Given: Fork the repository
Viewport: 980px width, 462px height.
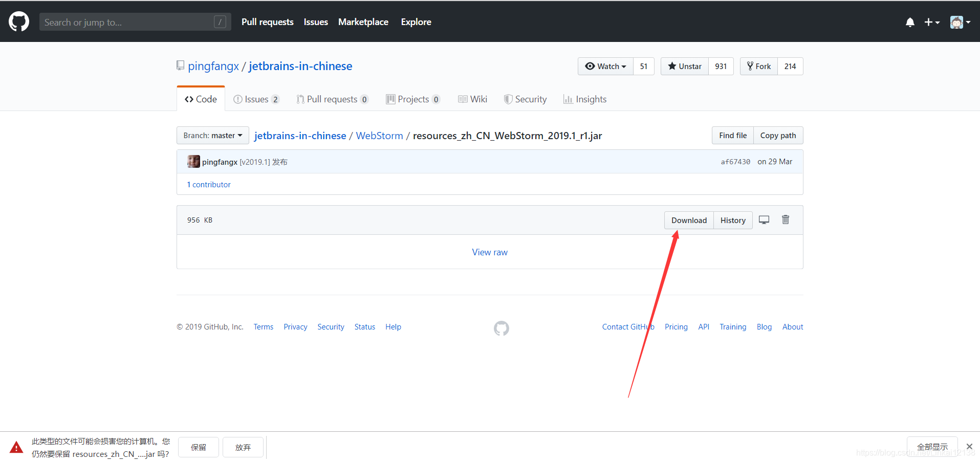Looking at the screenshot, I should pos(759,67).
